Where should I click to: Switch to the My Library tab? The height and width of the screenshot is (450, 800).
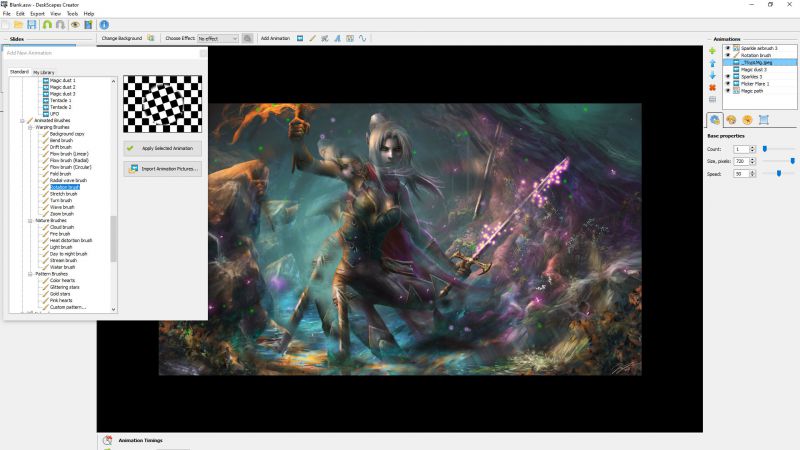click(44, 72)
